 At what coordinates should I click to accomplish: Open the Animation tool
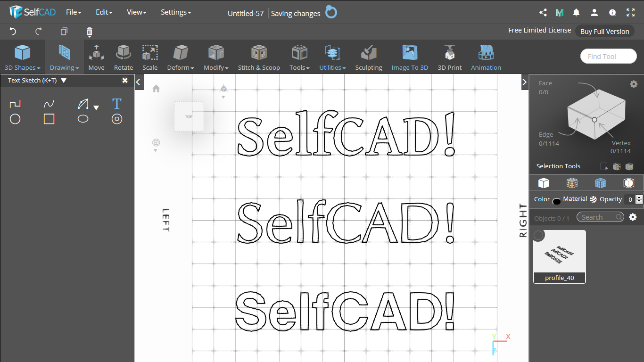click(486, 58)
